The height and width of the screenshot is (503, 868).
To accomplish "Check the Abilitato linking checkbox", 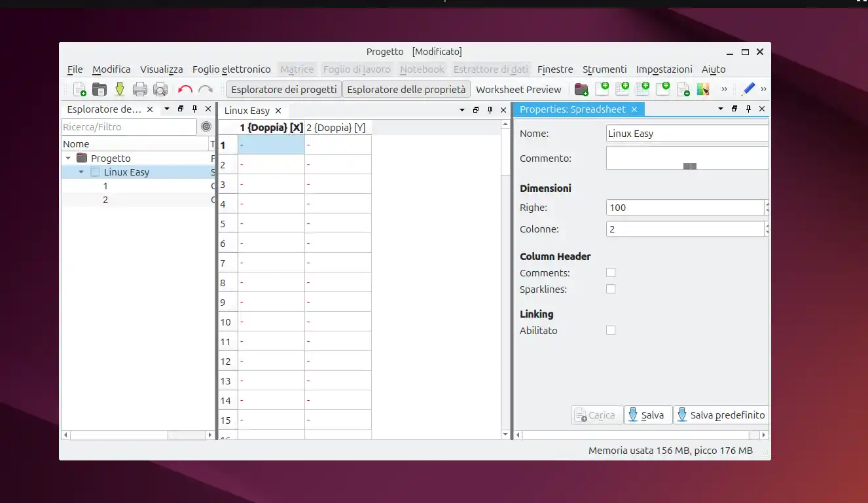I will (x=611, y=330).
